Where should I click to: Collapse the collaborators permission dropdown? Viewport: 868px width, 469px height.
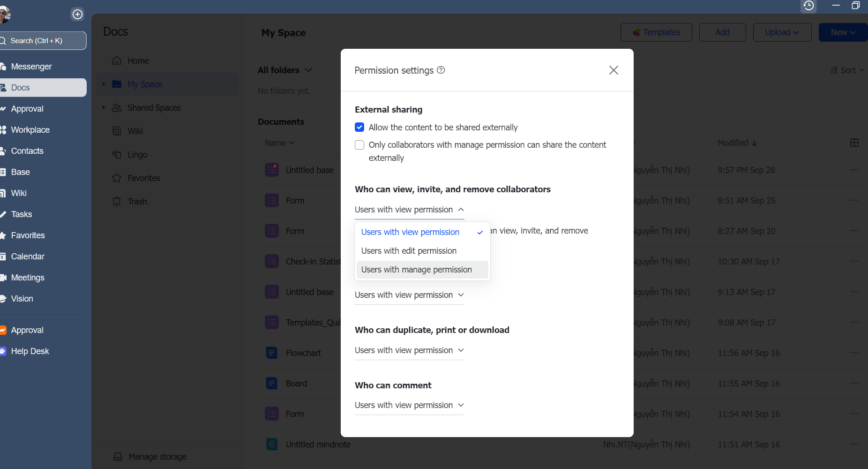pos(409,210)
